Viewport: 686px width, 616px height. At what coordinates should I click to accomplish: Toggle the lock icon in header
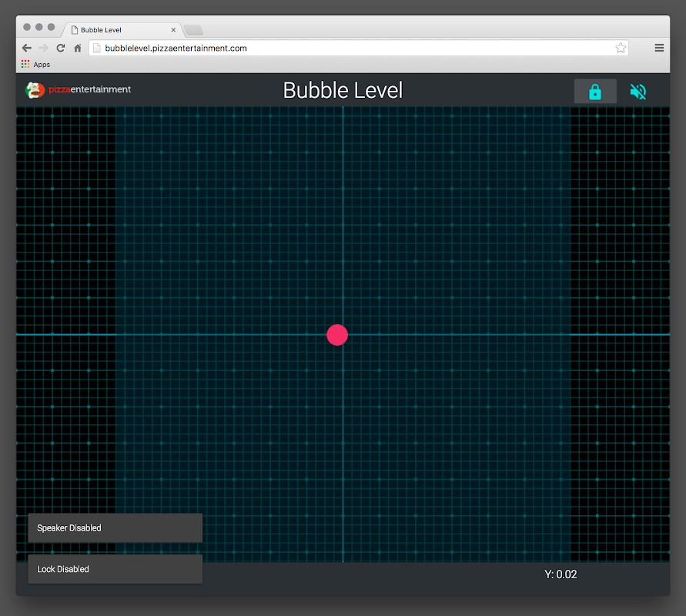pyautogui.click(x=594, y=92)
